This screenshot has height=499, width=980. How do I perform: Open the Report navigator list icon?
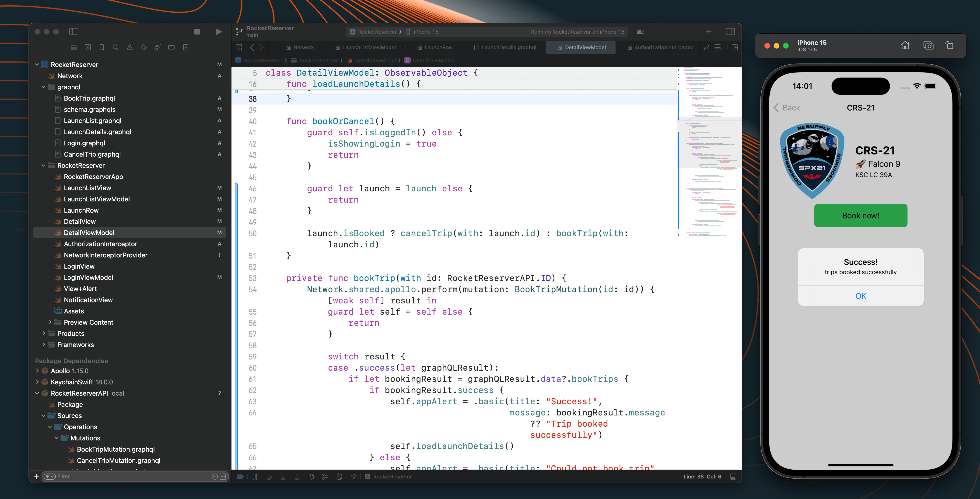point(186,47)
